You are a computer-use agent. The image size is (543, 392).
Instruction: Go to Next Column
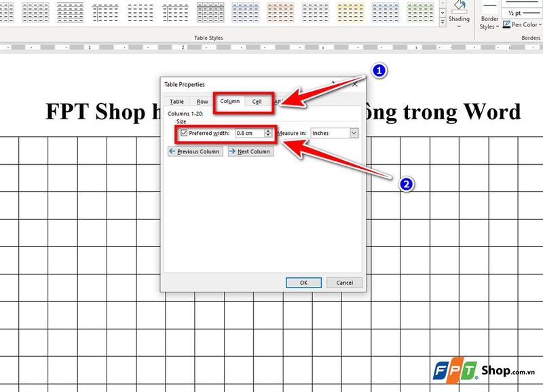click(250, 151)
